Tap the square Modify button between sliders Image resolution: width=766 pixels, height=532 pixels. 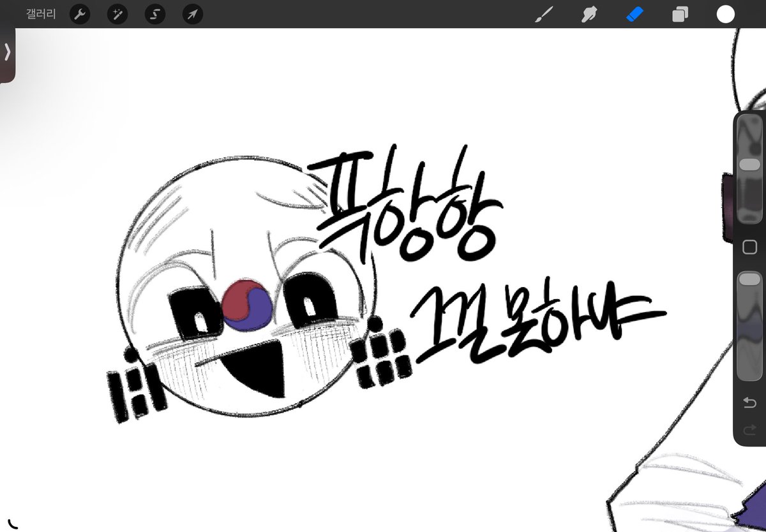tap(750, 247)
